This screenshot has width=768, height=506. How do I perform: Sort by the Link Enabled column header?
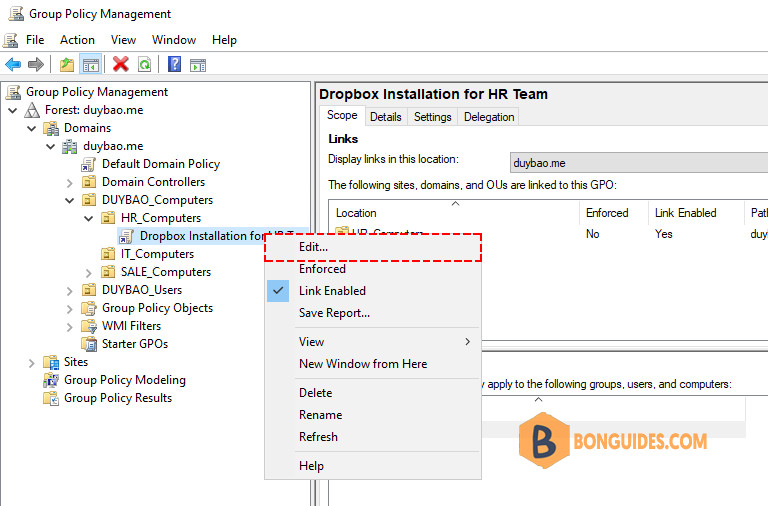coord(696,213)
